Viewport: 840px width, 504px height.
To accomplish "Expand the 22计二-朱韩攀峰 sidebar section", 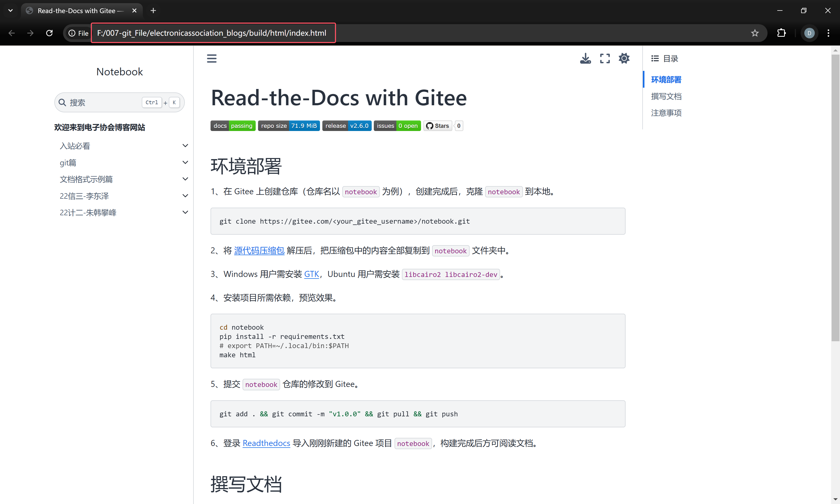I will coord(185,212).
